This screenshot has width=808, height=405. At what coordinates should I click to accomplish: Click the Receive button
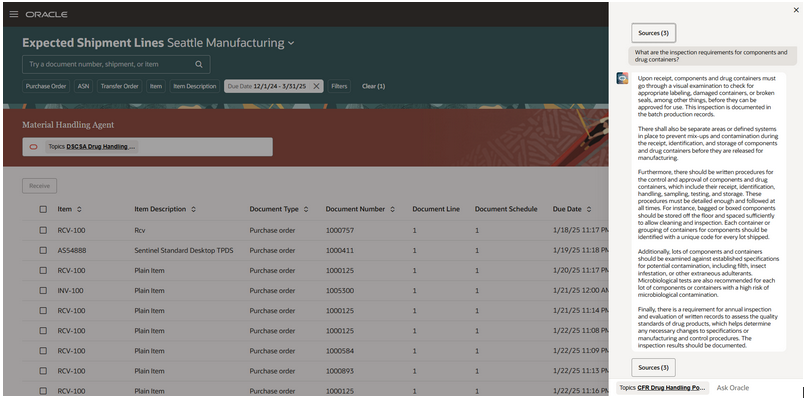[x=40, y=186]
